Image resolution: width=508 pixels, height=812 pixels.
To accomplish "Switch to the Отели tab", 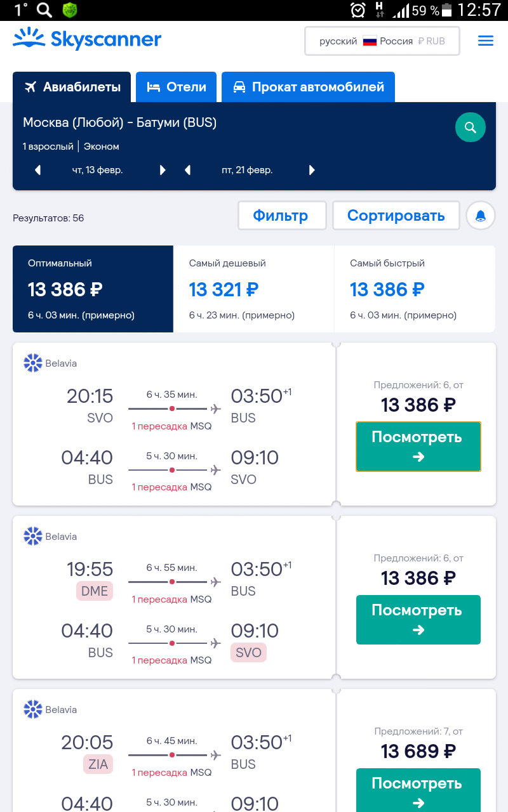I will pyautogui.click(x=176, y=87).
